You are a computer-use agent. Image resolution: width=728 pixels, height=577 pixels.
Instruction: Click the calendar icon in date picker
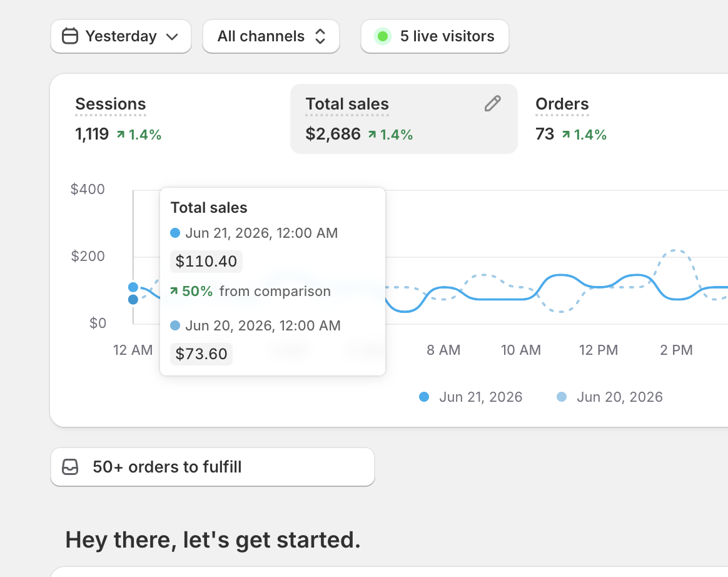point(70,36)
